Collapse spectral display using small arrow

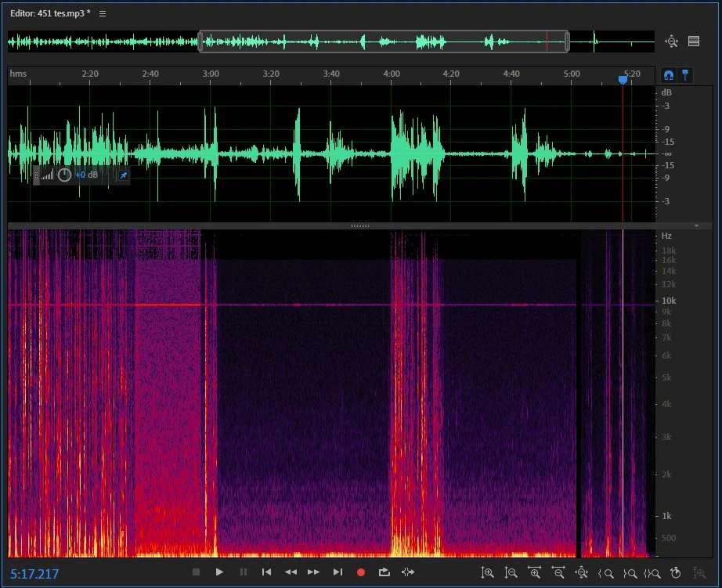point(696,225)
